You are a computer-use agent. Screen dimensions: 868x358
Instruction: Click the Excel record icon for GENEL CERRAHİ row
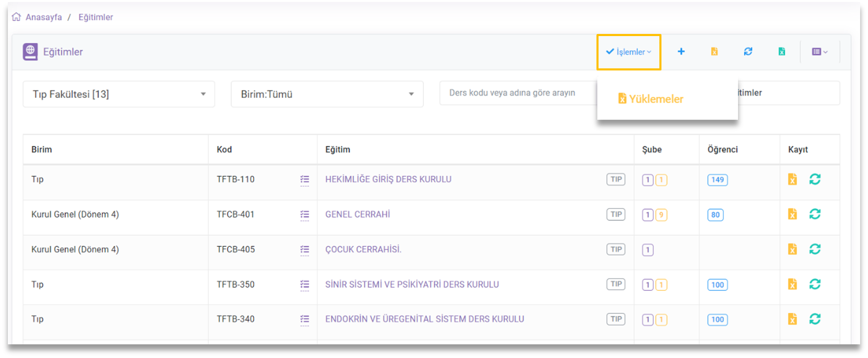(x=792, y=214)
